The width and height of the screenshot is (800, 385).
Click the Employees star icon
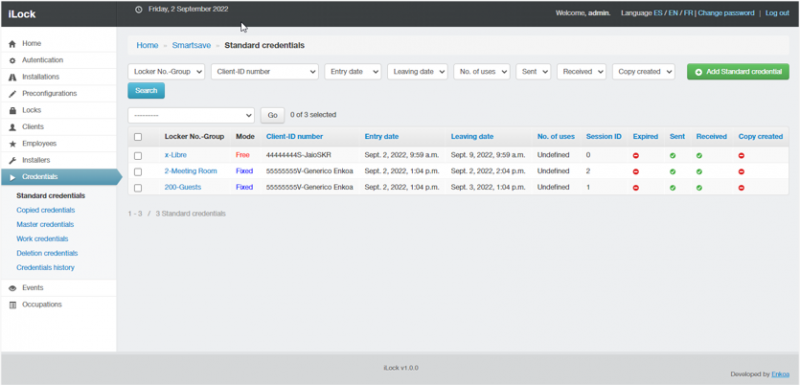(13, 144)
